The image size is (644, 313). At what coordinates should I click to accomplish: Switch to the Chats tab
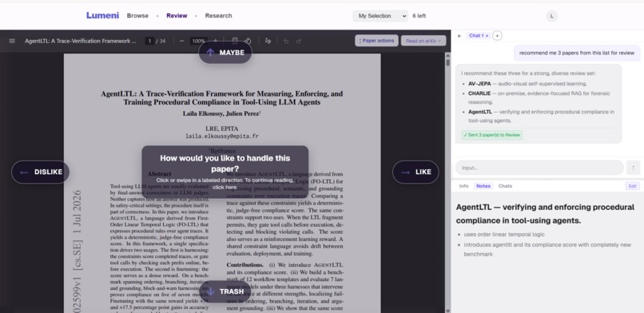(x=505, y=186)
